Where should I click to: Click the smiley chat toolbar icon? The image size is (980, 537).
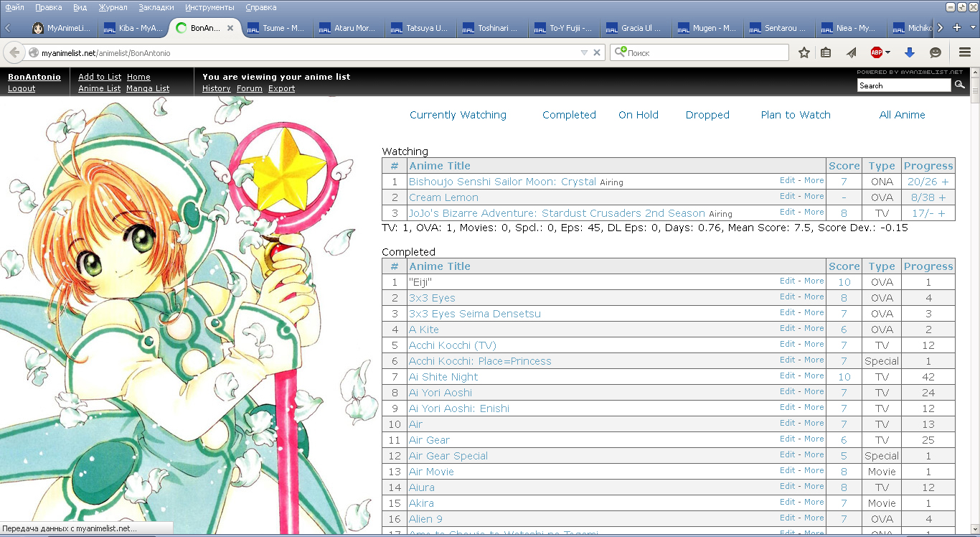(936, 52)
